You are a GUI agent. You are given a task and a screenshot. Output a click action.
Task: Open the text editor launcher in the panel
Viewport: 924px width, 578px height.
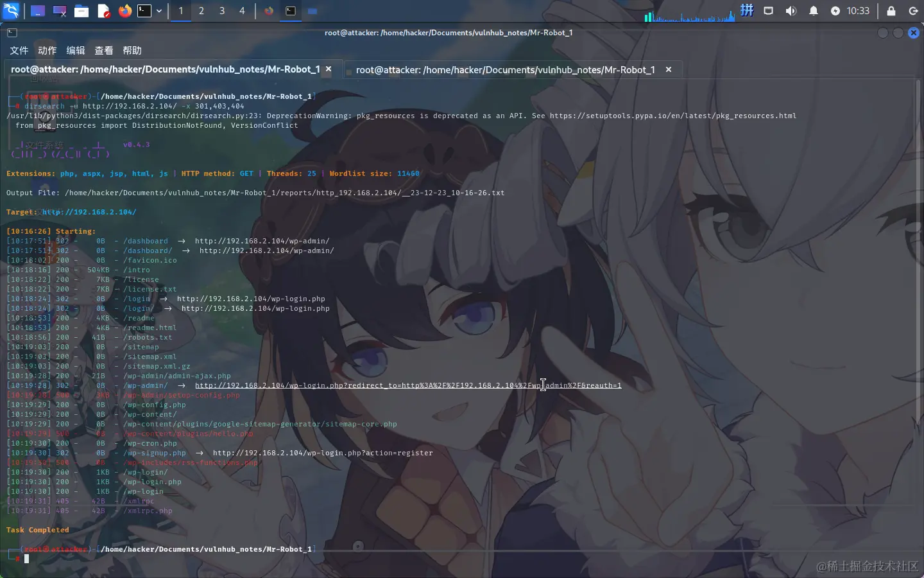(x=103, y=11)
